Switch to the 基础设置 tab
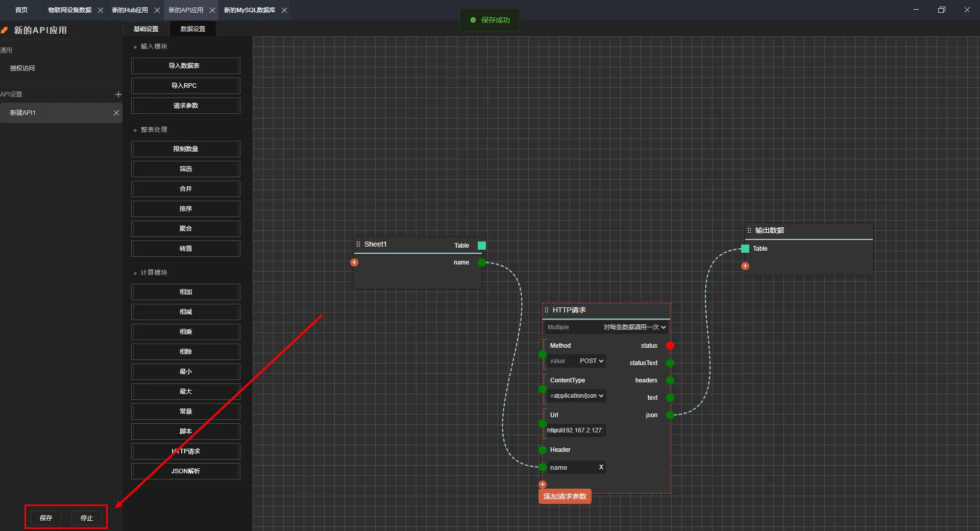Screen dimensions: 980x531 (x=146, y=29)
